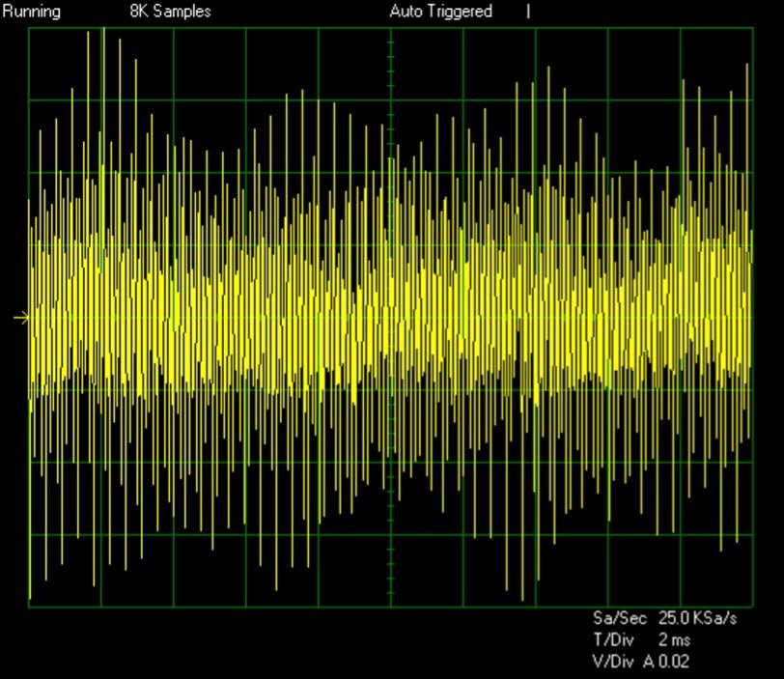784x679 pixels.
Task: Click the T/Div label
Action: coord(614,639)
